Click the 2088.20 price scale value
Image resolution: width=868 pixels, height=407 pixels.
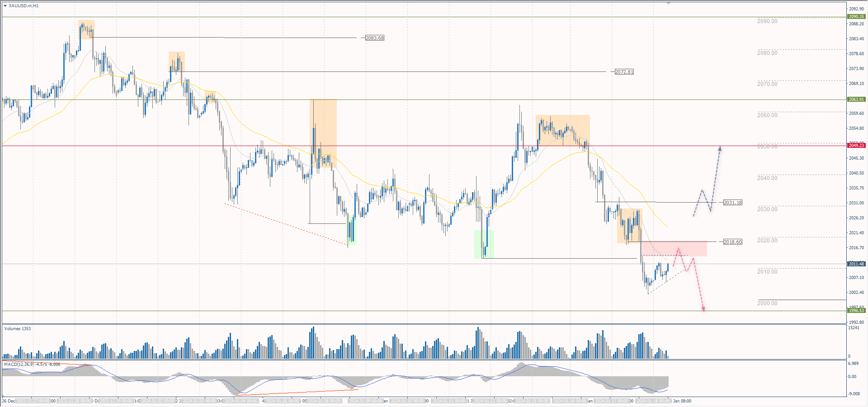(856, 24)
